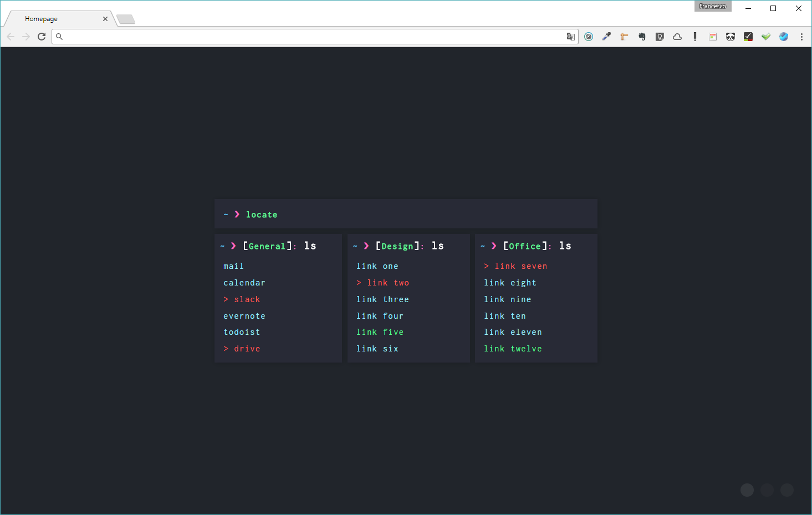Open the mail link
This screenshot has height=515, width=812.
click(233, 267)
